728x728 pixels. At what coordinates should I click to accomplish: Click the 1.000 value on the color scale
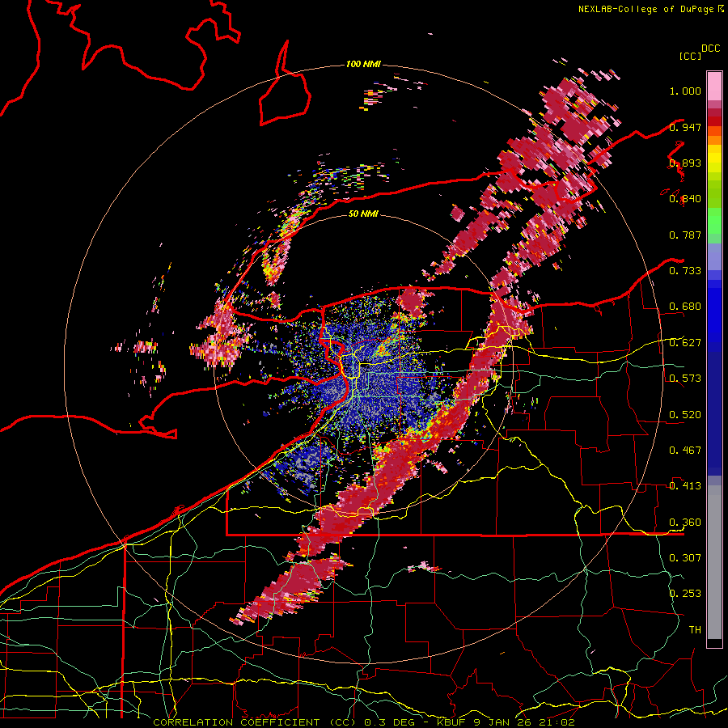tap(685, 91)
